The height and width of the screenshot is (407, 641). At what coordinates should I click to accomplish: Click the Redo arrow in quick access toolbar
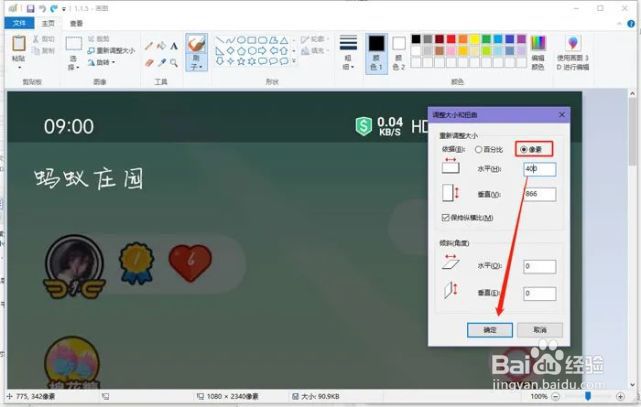pyautogui.click(x=54, y=8)
